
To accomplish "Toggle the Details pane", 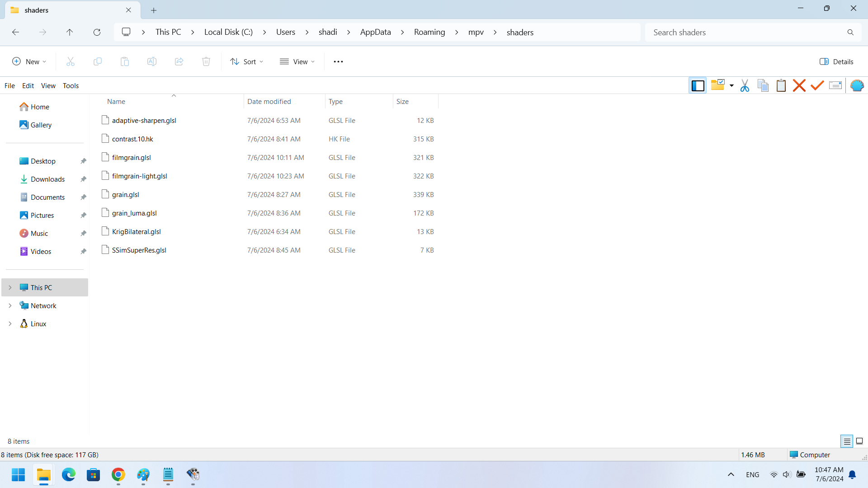I will pyautogui.click(x=836, y=61).
